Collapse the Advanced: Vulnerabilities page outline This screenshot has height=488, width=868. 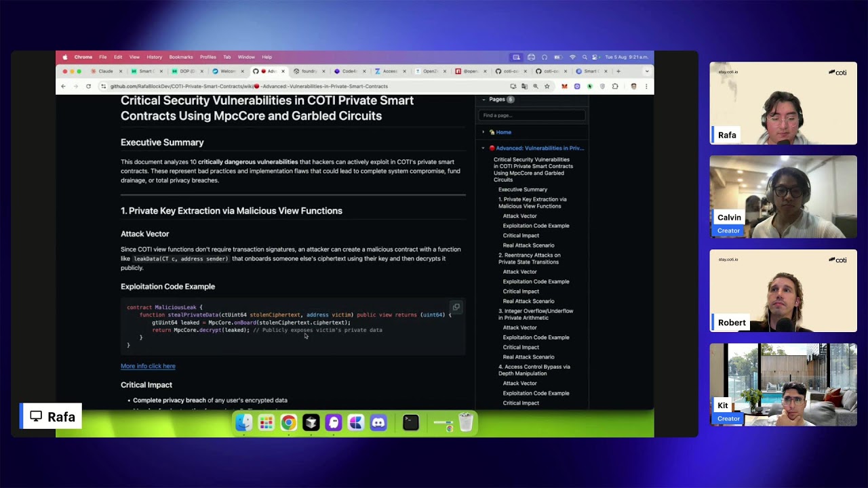point(484,148)
